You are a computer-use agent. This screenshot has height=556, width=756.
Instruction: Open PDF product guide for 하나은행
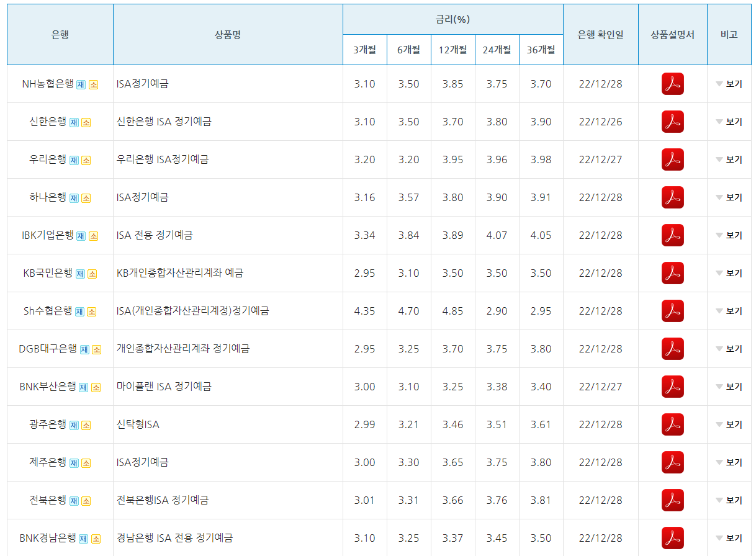pyautogui.click(x=672, y=197)
